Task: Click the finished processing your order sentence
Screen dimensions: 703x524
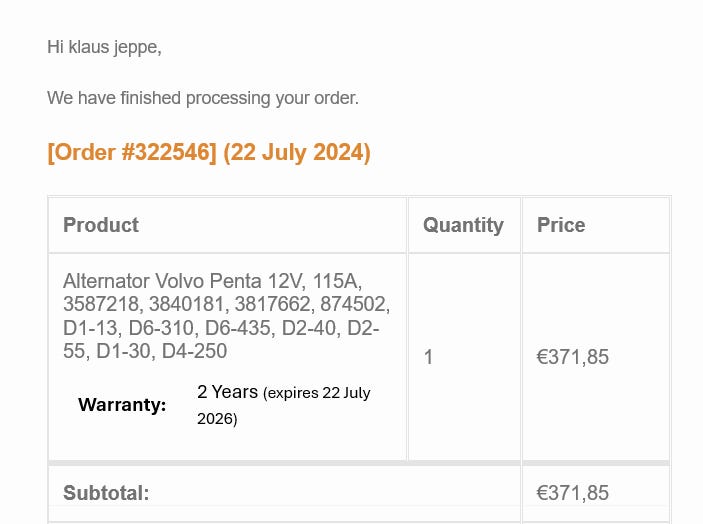Action: click(x=202, y=98)
